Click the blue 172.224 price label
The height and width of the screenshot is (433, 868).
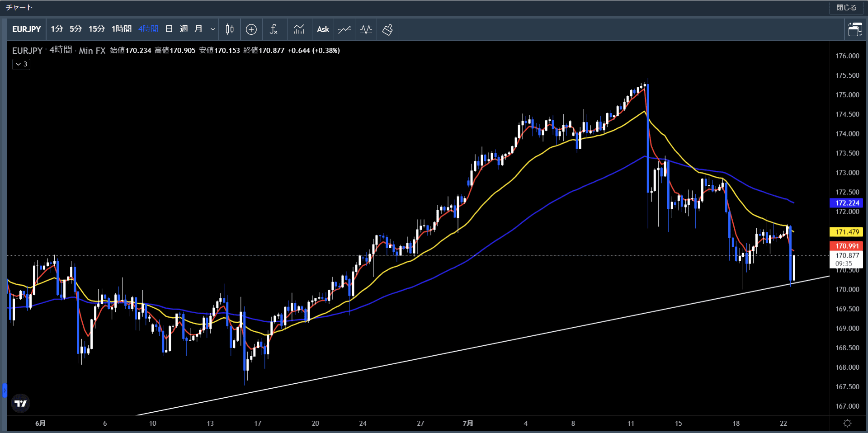pos(847,203)
